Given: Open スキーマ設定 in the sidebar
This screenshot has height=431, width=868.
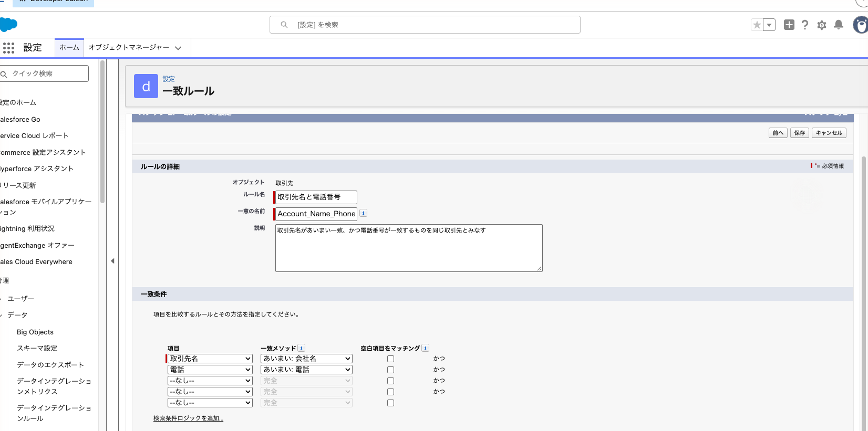Looking at the screenshot, I should point(37,348).
